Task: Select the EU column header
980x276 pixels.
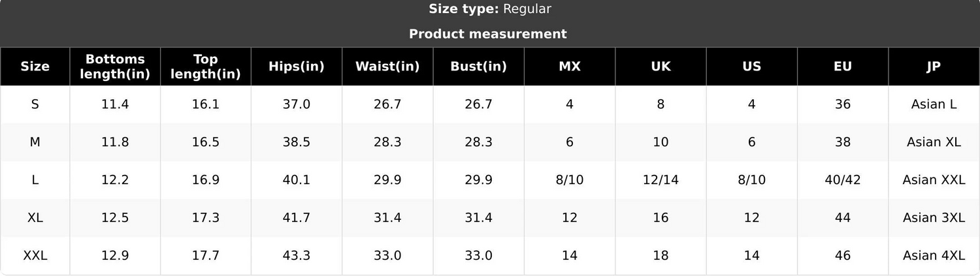Action: [x=843, y=67]
